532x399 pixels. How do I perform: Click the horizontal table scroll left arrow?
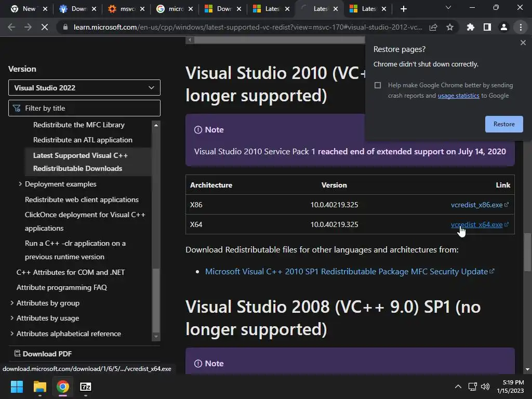click(x=190, y=40)
